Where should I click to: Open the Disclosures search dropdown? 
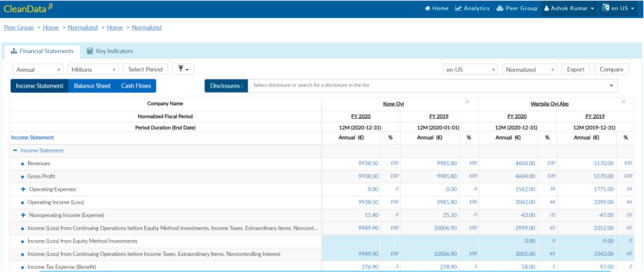[433, 86]
